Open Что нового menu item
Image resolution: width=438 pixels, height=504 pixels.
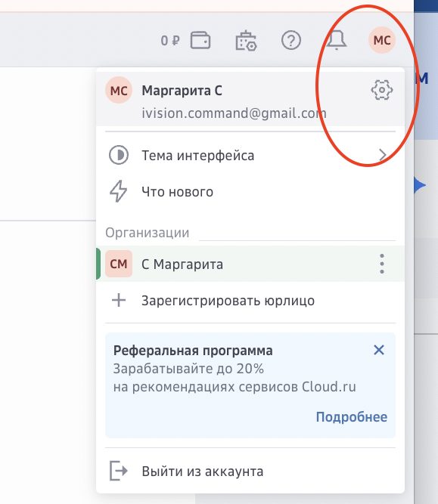(x=250, y=192)
